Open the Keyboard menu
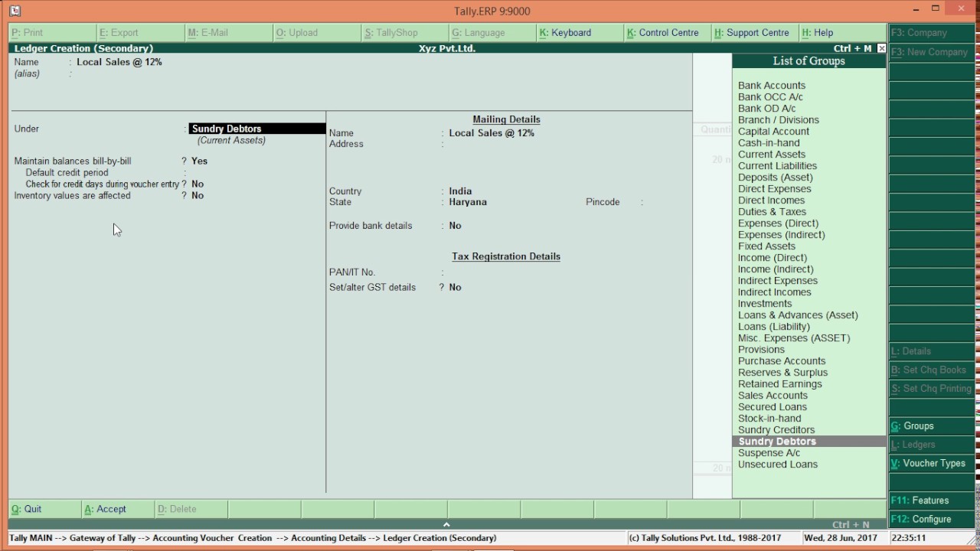The width and height of the screenshot is (980, 551). tap(580, 33)
